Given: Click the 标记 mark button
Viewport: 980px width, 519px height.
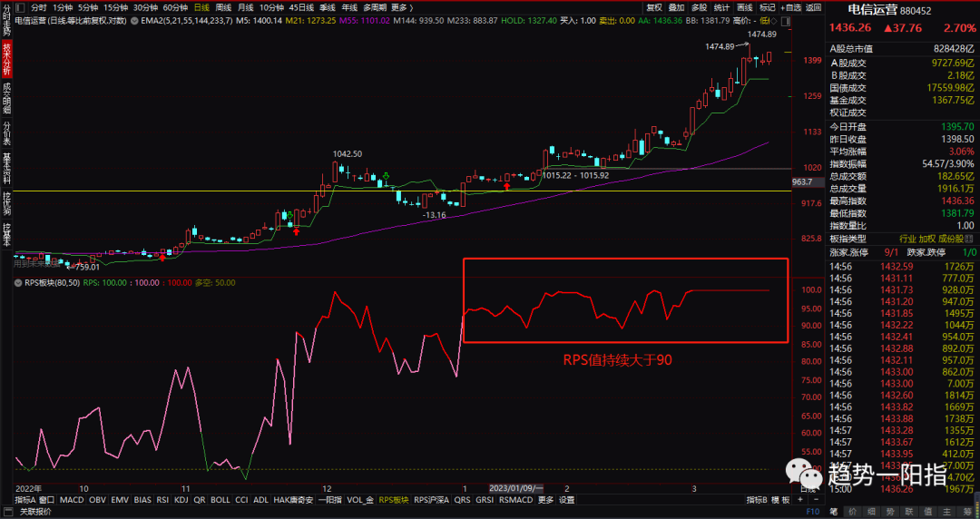Looking at the screenshot, I should [767, 7].
